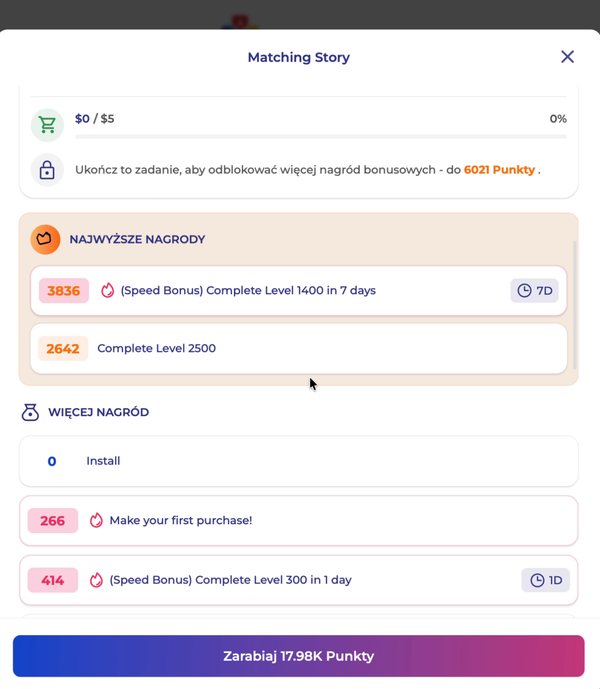Click the 414 points badge
Viewport: 600px width, 689px height.
click(53, 580)
